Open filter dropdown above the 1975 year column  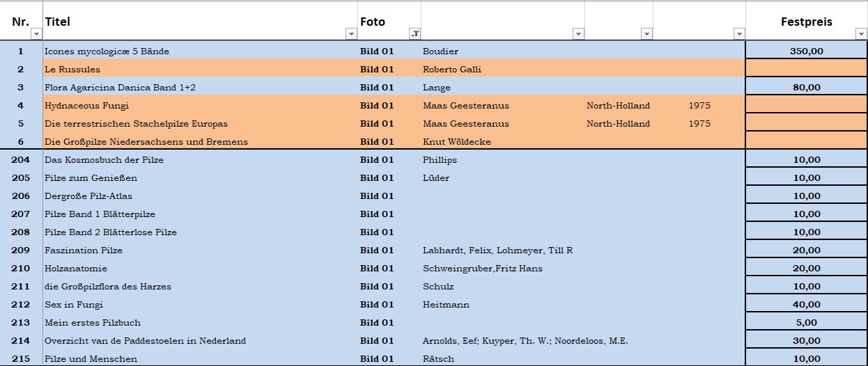click(739, 34)
